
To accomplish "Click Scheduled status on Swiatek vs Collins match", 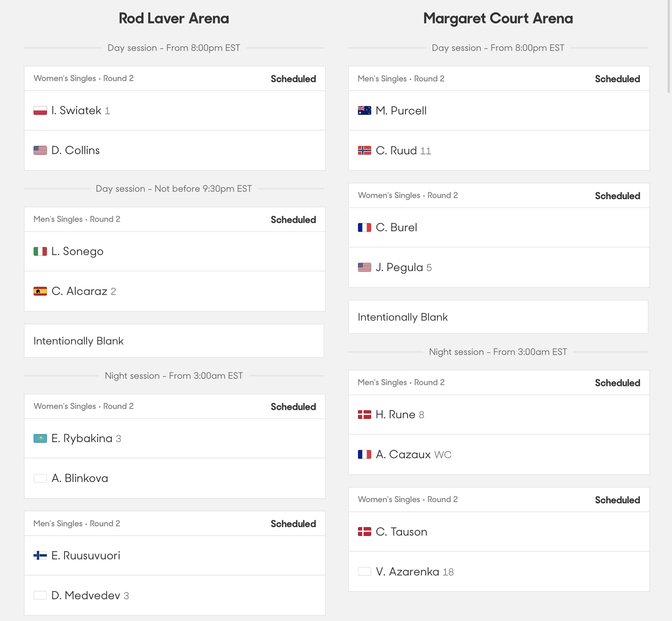I will click(x=293, y=79).
